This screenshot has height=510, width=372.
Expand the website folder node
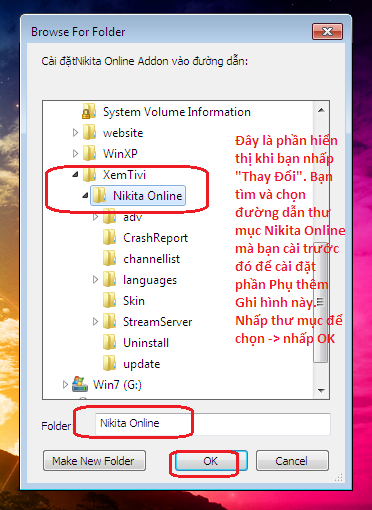coord(75,133)
